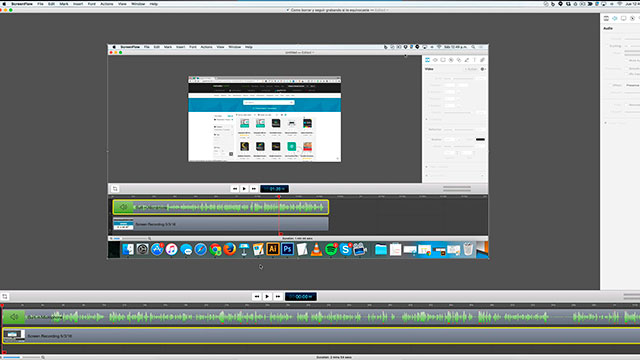Open the Mark menu
The image size is (640, 360).
64,4
